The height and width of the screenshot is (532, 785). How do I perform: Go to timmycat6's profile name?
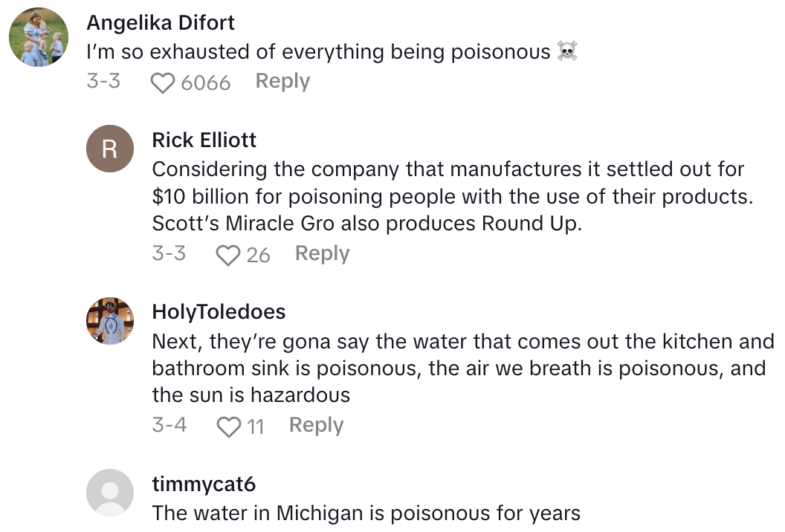tap(204, 484)
